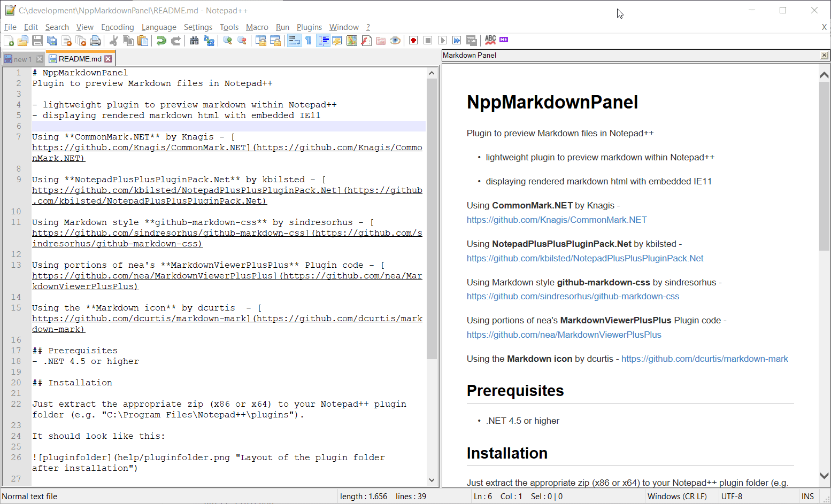831x504 pixels.
Task: Toggle INS insert mode in the status bar
Action: (807, 497)
